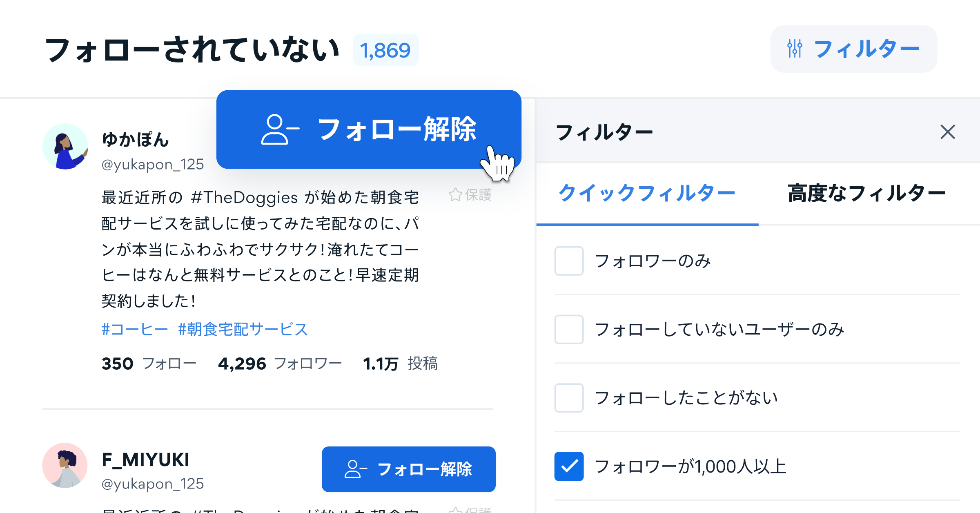The width and height of the screenshot is (980, 513).
Task: Click the person-minus icon on F_MIYUKI's unfollow button
Action: click(x=354, y=470)
